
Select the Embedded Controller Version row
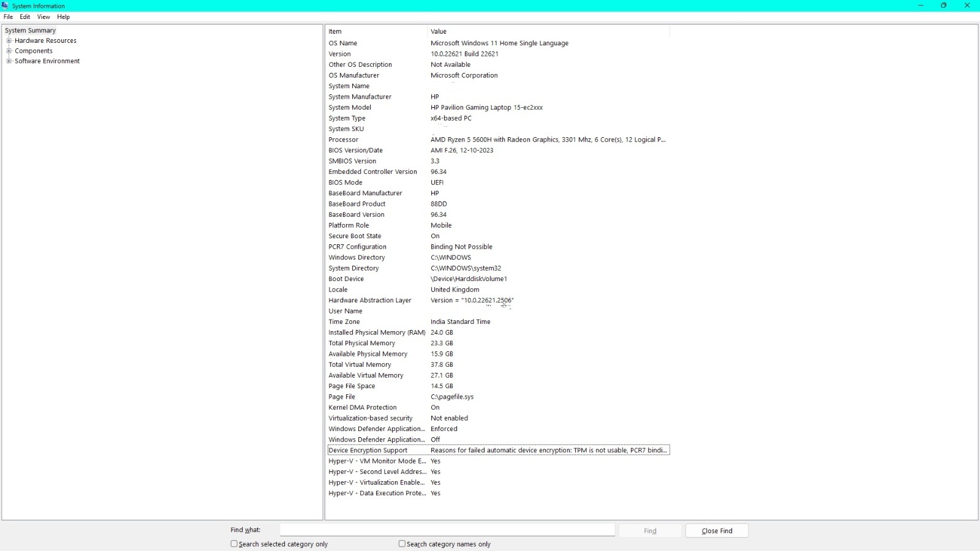[x=498, y=171]
